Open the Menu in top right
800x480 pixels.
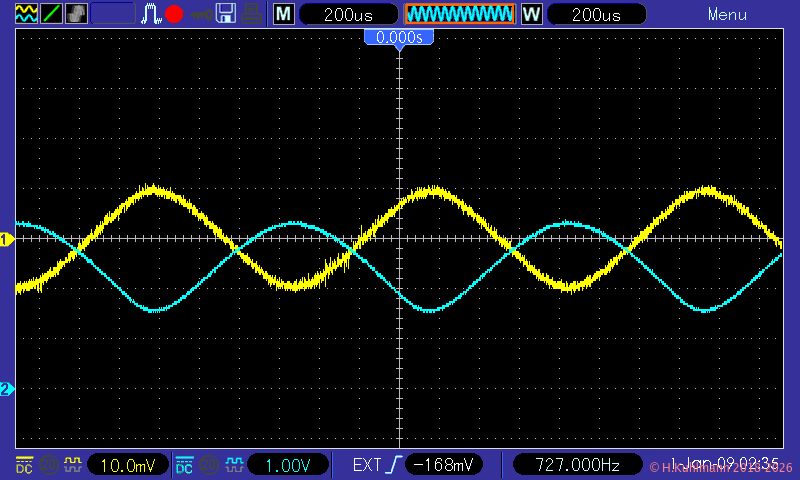click(x=727, y=15)
